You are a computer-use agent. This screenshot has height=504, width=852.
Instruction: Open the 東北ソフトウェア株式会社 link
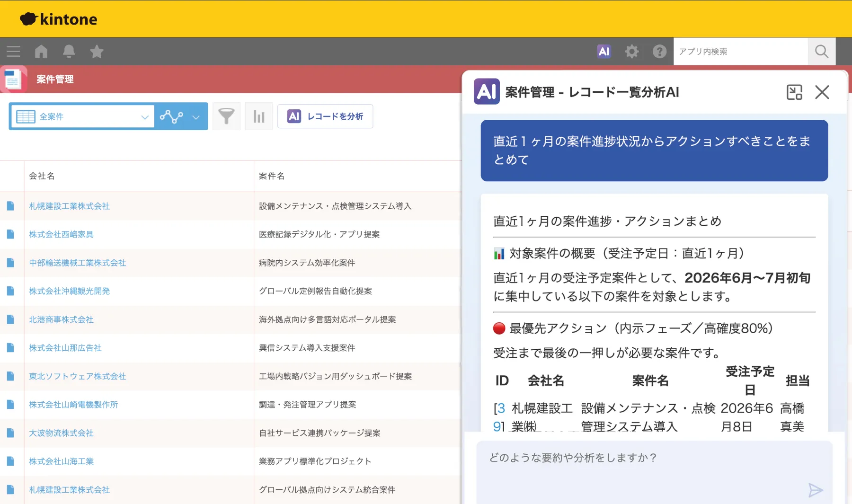(x=78, y=376)
